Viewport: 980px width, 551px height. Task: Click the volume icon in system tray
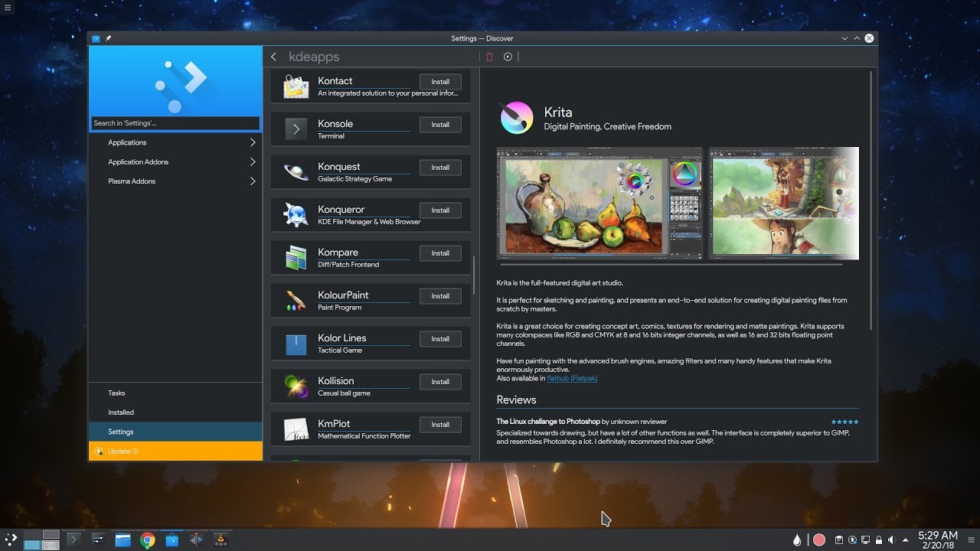pyautogui.click(x=890, y=540)
